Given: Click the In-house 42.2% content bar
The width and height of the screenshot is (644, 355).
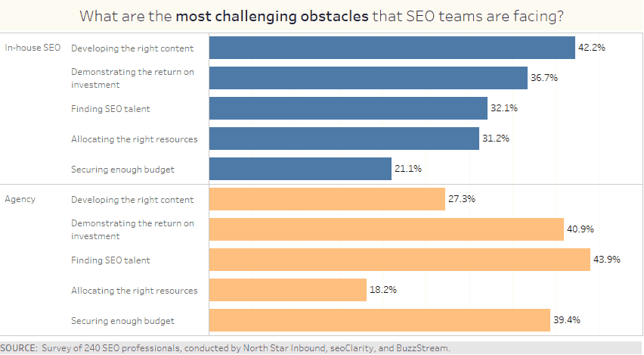Looking at the screenshot, I should pos(392,48).
